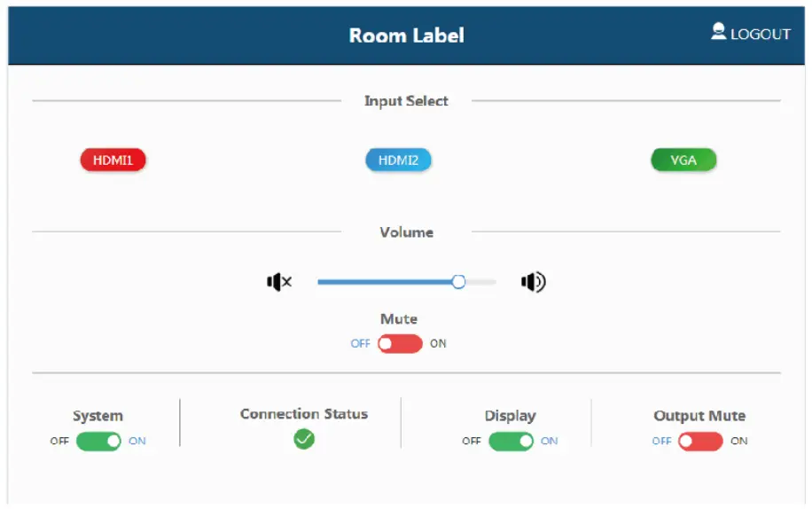Click the OFF label next to System
The image size is (812, 509).
click(x=59, y=442)
